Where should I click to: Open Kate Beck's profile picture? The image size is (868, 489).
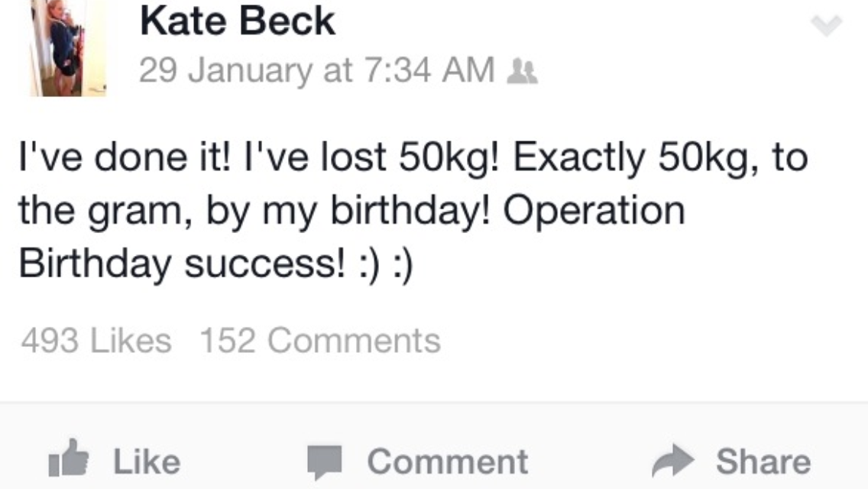coord(67,49)
